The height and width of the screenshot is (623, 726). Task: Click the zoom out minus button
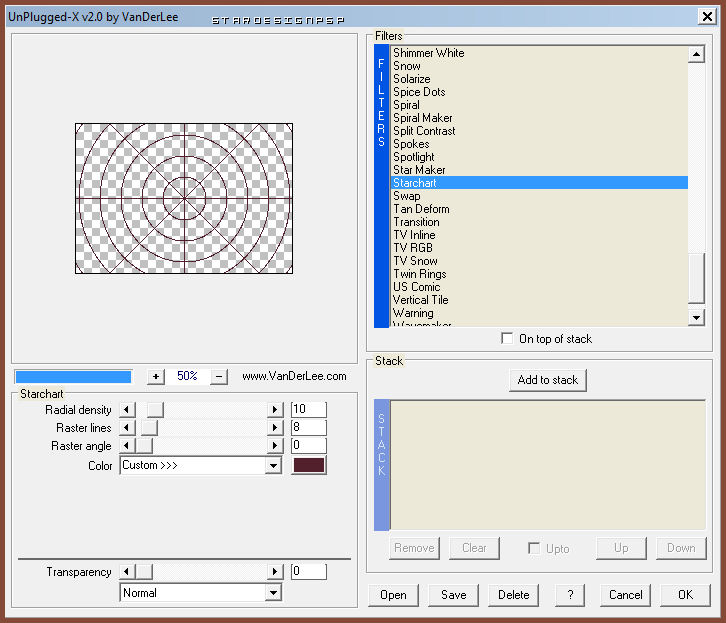(x=219, y=376)
